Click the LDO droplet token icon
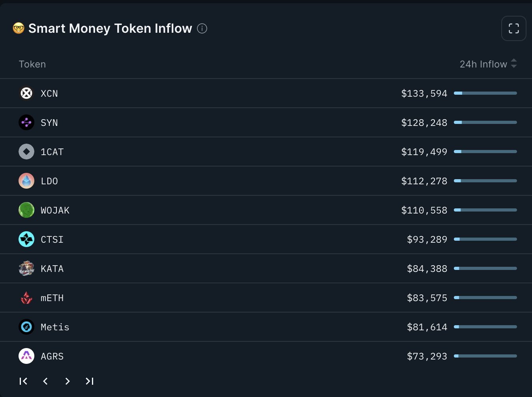Viewport: 532px width, 397px height. click(26, 181)
